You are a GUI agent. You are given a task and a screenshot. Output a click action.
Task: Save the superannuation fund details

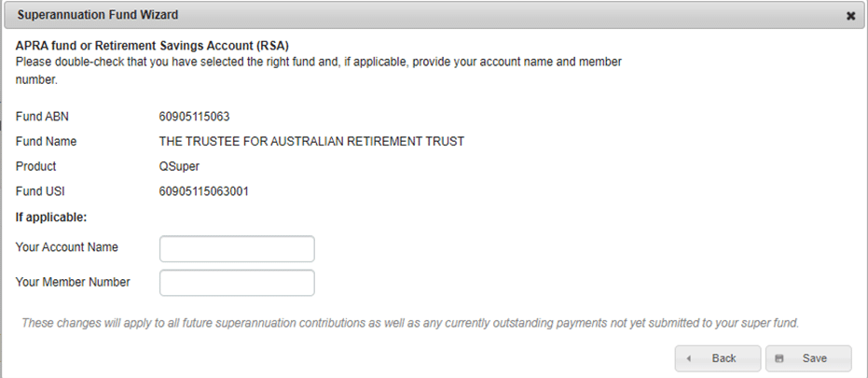808,358
